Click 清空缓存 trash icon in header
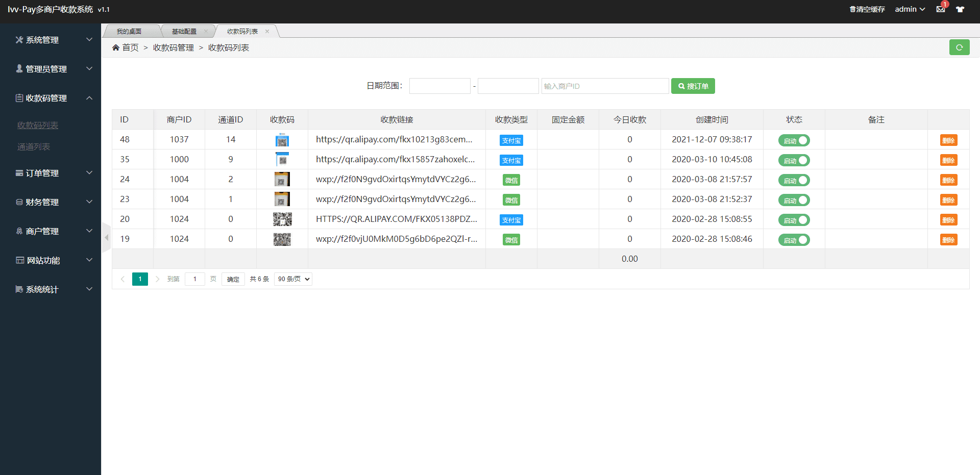980x475 pixels. [852, 9]
